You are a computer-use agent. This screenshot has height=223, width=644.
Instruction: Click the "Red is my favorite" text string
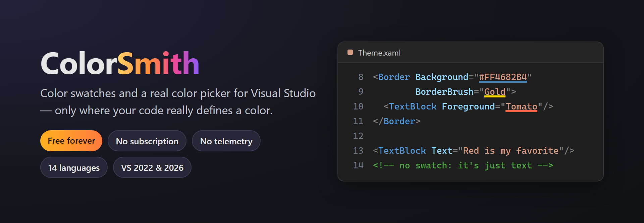point(511,151)
